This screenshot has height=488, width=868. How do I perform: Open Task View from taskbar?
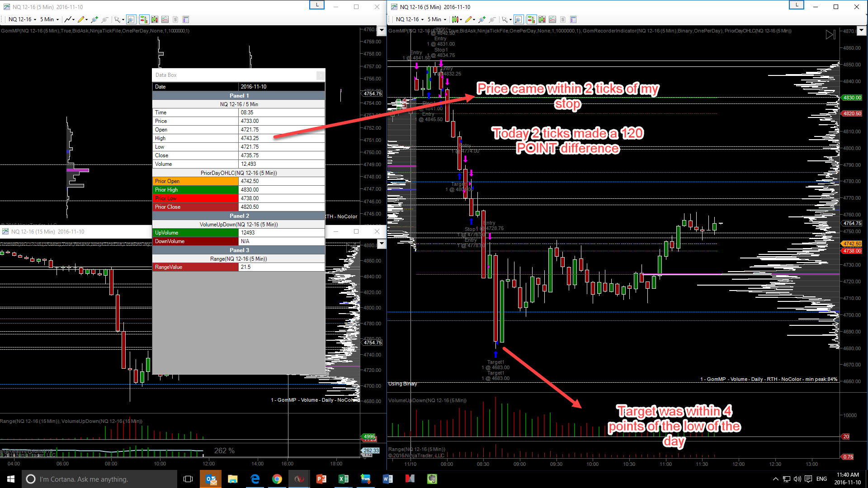[188, 479]
